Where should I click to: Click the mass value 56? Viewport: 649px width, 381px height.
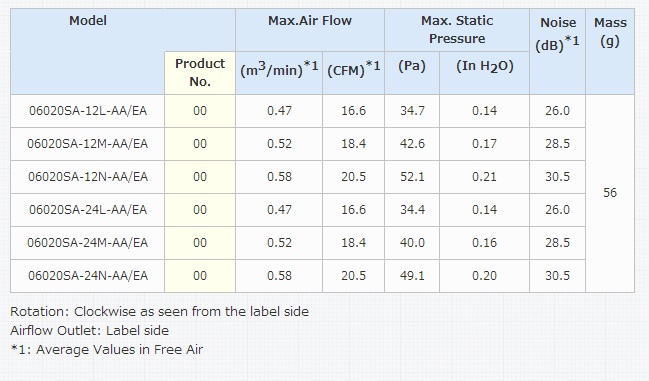[610, 193]
